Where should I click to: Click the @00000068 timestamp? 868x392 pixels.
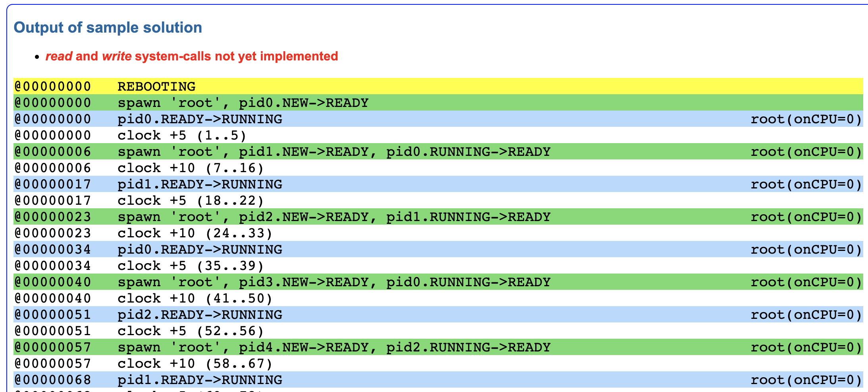(x=53, y=380)
